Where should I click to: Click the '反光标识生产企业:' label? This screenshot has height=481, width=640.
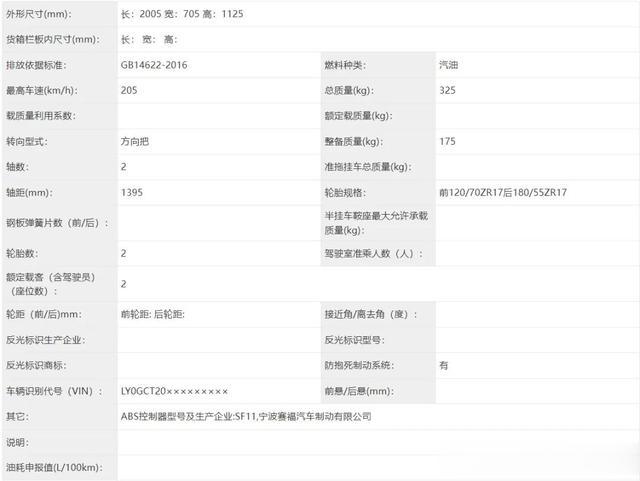click(45, 340)
